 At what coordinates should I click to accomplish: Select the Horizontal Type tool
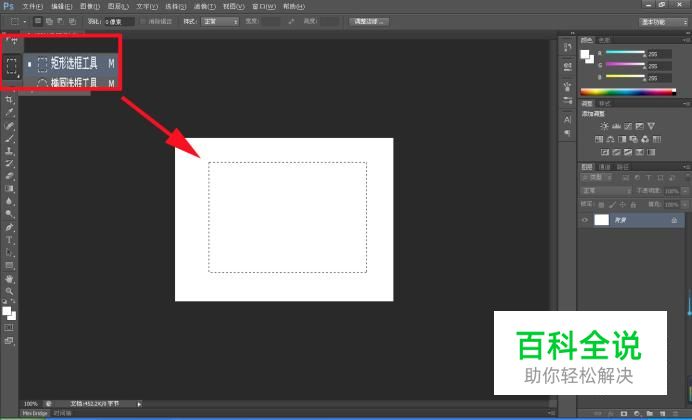point(9,240)
